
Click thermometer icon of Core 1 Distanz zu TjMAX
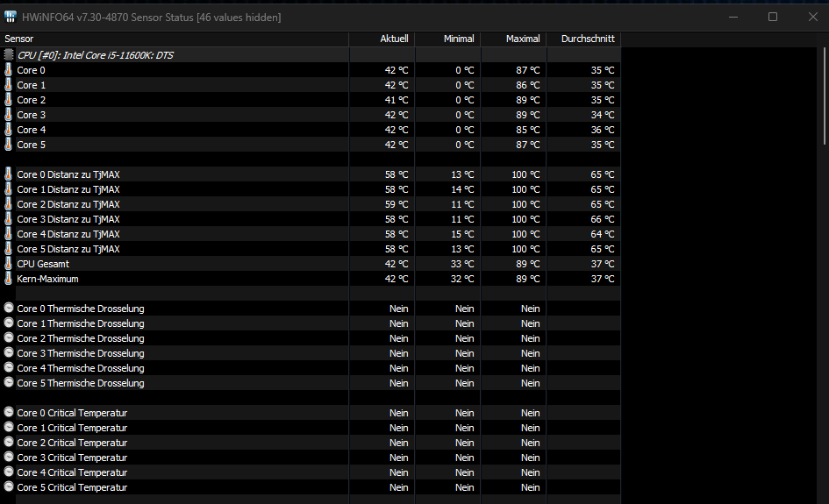(x=9, y=189)
